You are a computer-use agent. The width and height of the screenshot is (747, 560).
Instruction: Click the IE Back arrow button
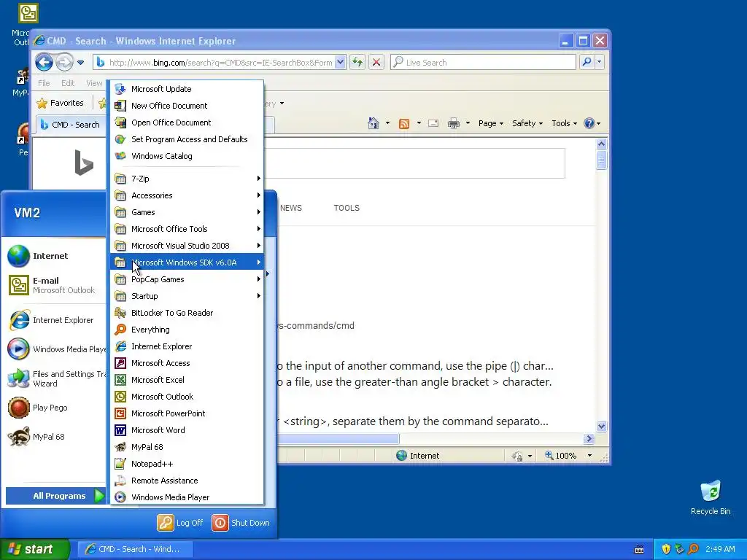tap(44, 62)
